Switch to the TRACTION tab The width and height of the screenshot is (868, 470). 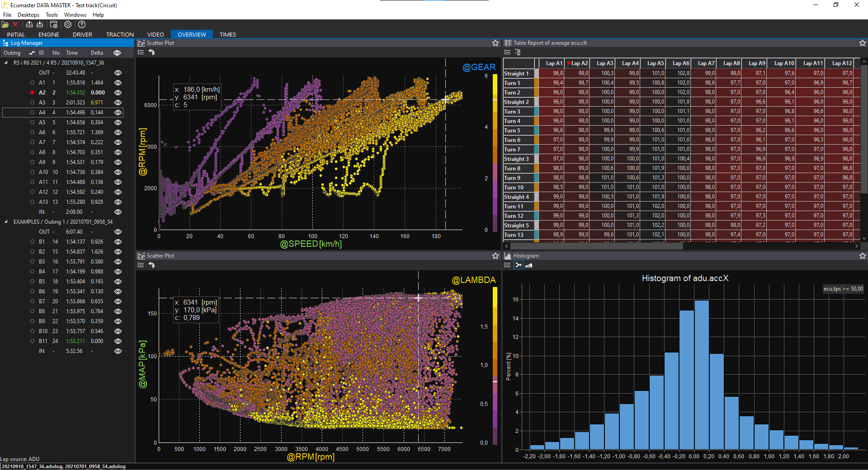(x=120, y=34)
